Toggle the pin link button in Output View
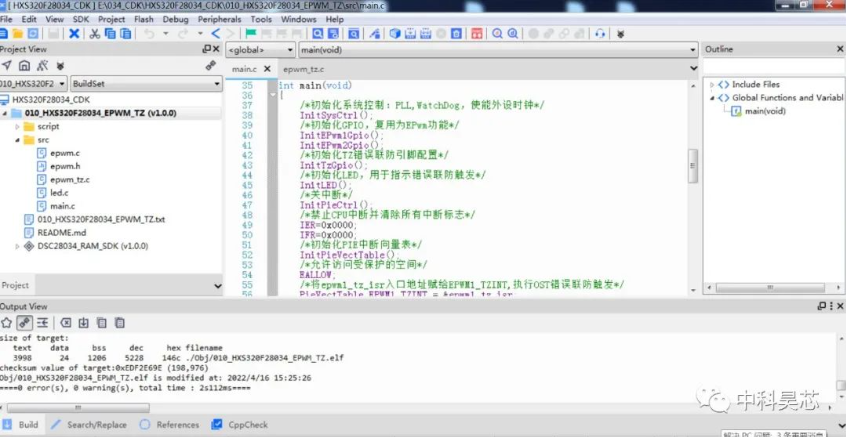 (x=24, y=323)
